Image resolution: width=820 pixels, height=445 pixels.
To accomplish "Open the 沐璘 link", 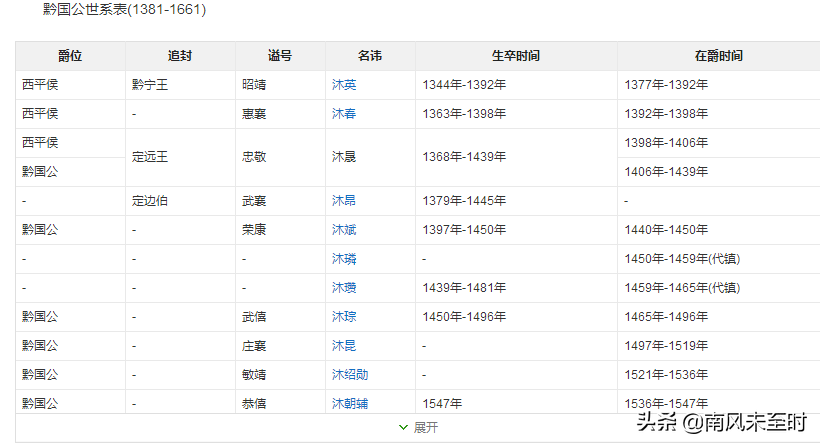I will pyautogui.click(x=344, y=259).
